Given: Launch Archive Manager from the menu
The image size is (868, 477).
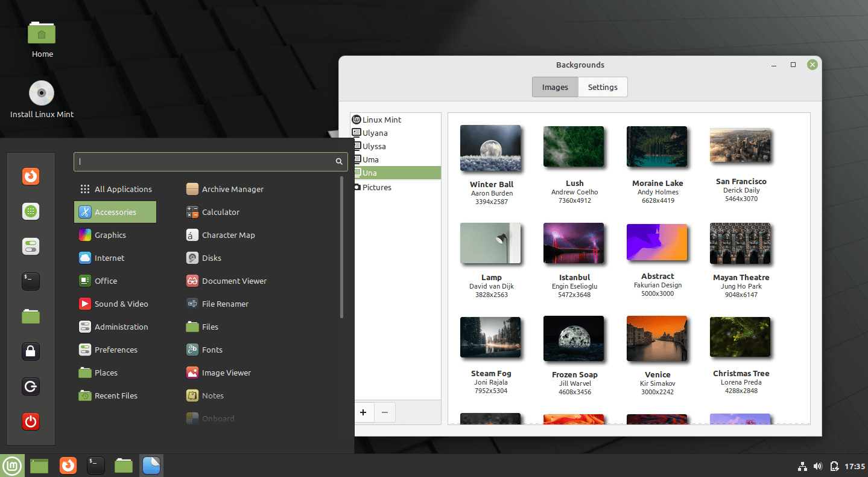Looking at the screenshot, I should tap(225, 189).
